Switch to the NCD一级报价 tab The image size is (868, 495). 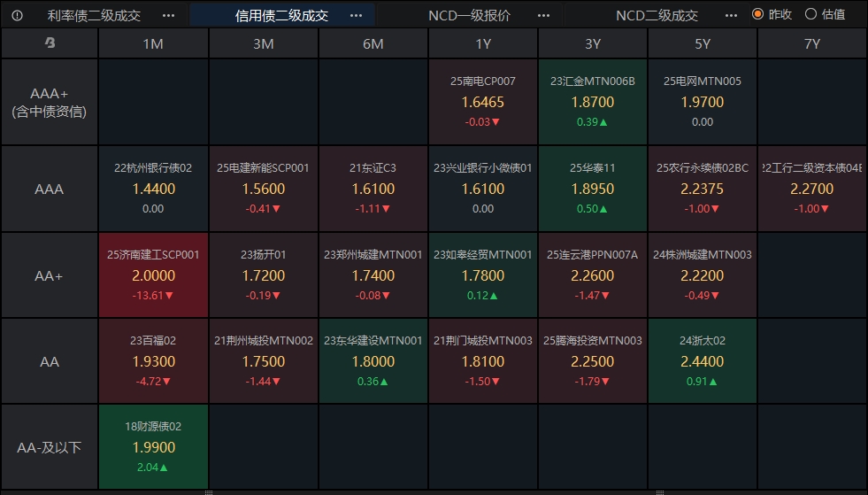point(469,15)
